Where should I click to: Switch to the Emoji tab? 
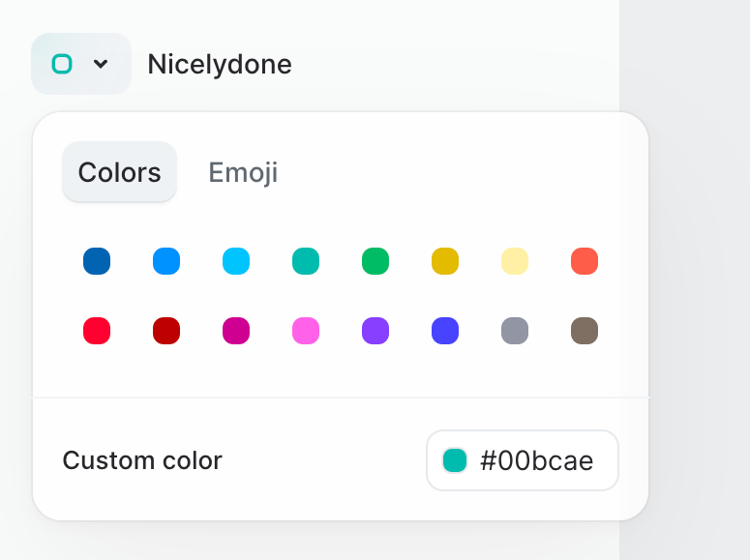(x=243, y=172)
